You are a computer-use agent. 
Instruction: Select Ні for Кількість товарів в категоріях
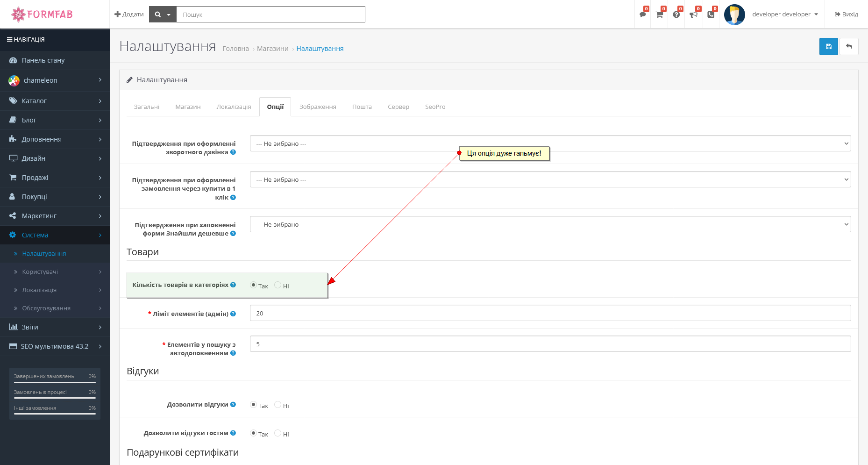click(x=278, y=285)
